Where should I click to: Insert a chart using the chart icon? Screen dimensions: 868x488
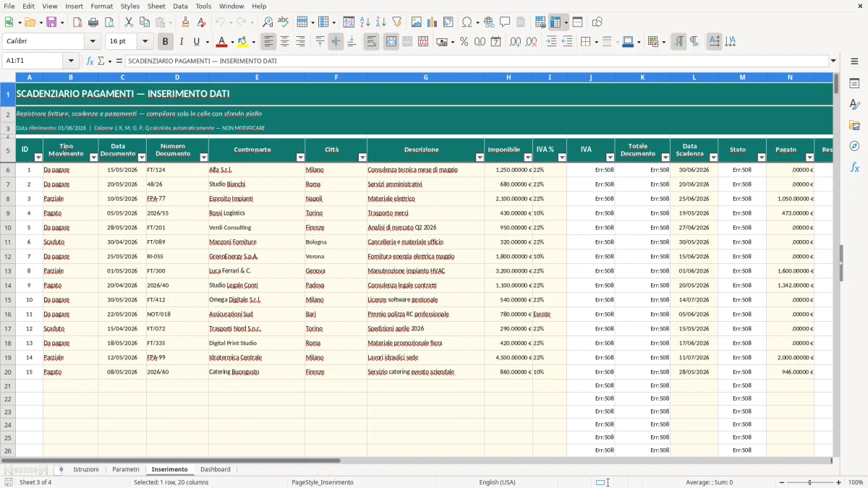point(433,22)
